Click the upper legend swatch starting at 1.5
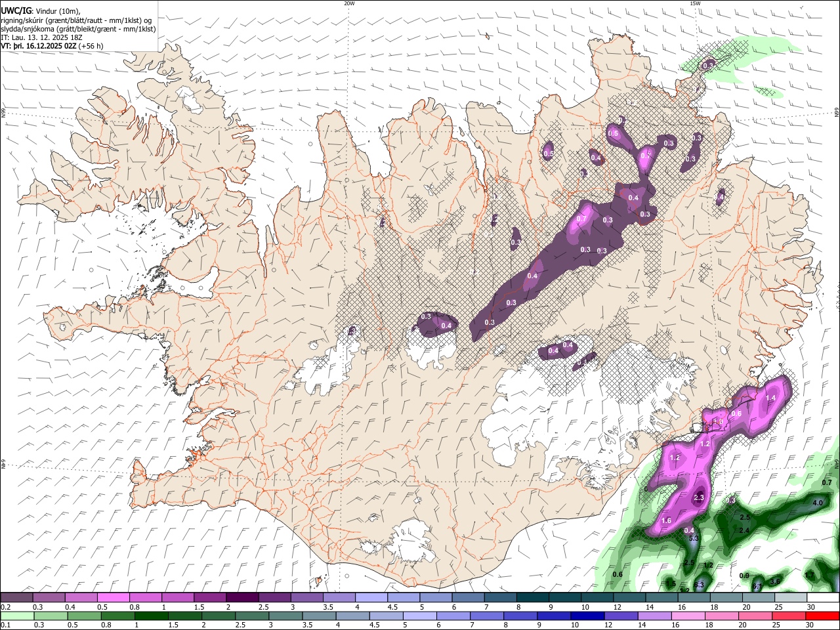Viewport: 840px width, 630px height. click(209, 598)
